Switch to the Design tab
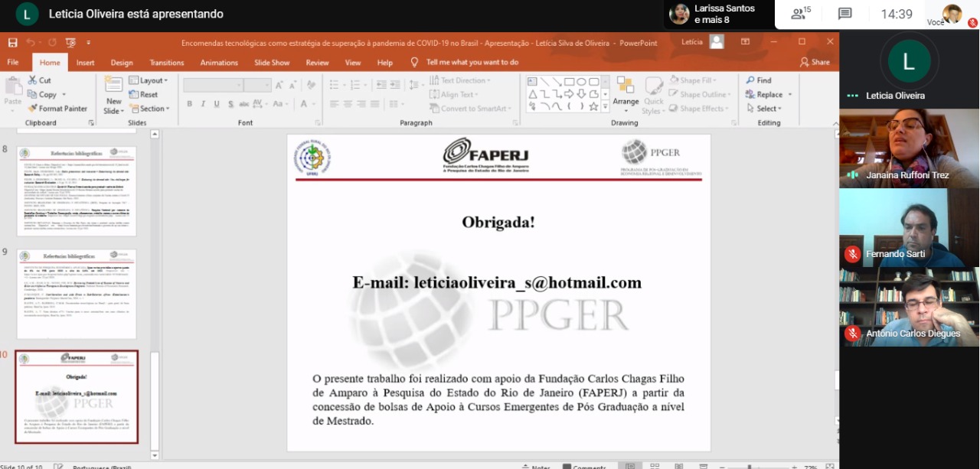 (122, 63)
